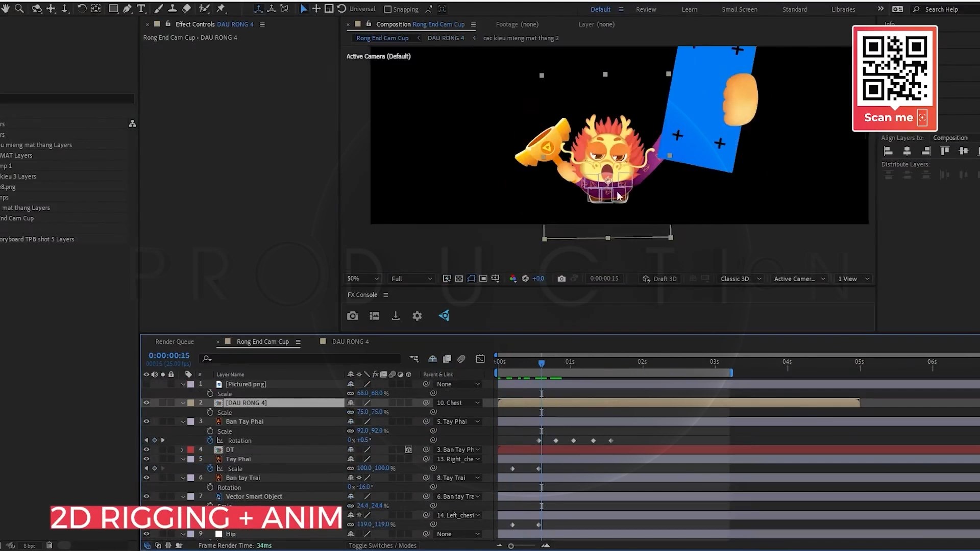Switch to the DAU RONG 4 timeline tab
The height and width of the screenshot is (551, 980).
[350, 342]
